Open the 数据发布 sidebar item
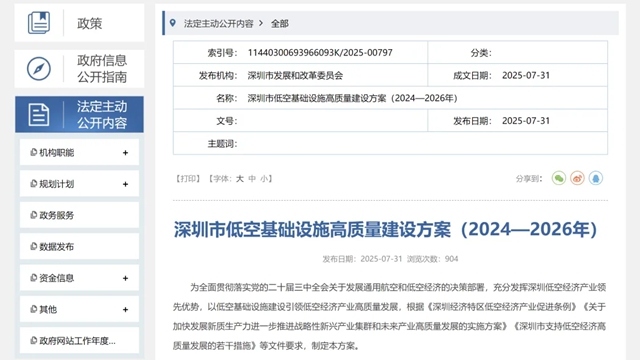Screen dimensions: 640x360 [79, 247]
